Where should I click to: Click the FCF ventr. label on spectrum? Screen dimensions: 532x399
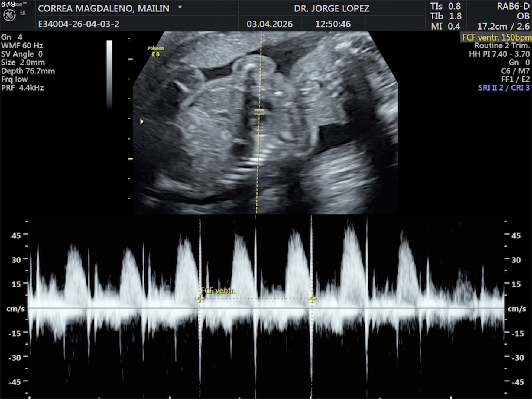coord(218,291)
